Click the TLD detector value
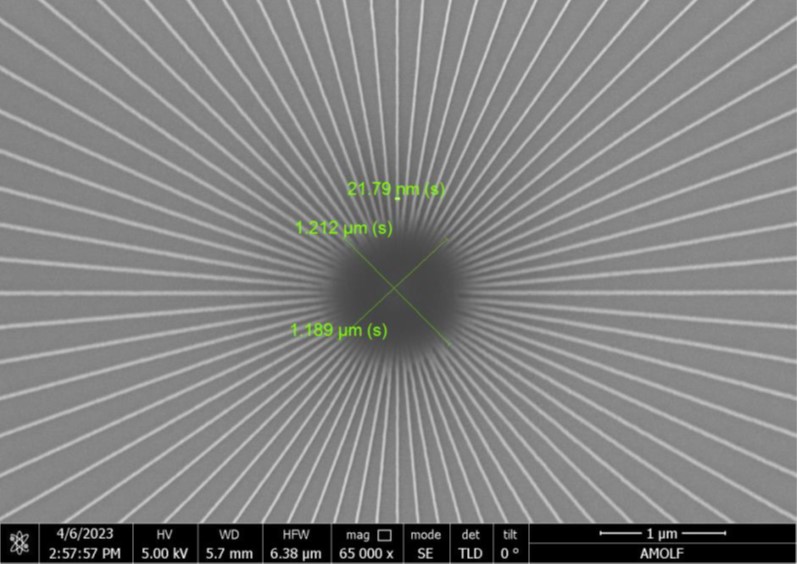 pos(470,553)
